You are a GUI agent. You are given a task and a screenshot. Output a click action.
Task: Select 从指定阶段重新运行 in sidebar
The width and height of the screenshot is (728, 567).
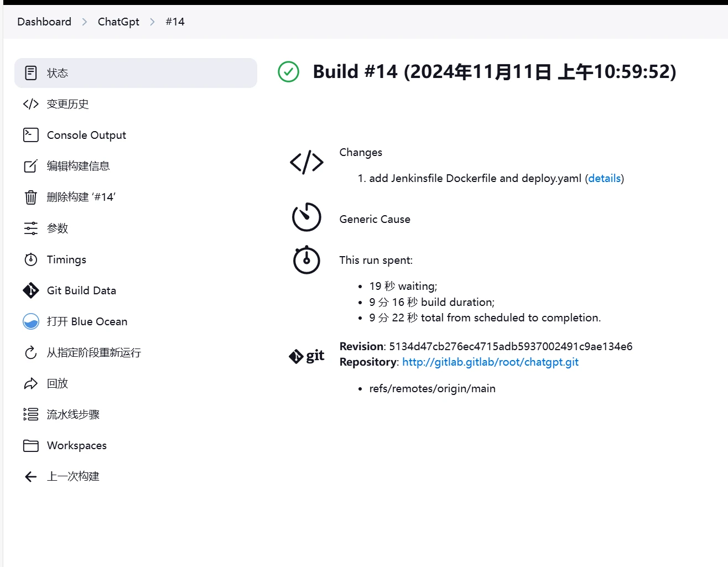coord(93,352)
